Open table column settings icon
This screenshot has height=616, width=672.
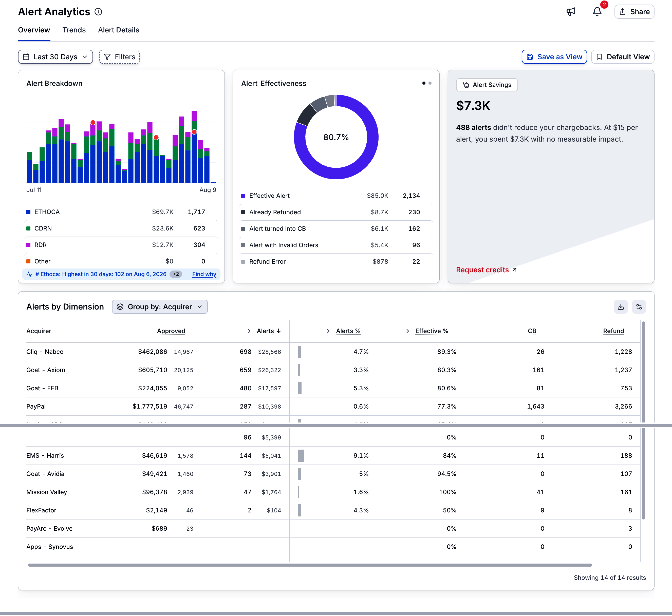tap(639, 307)
